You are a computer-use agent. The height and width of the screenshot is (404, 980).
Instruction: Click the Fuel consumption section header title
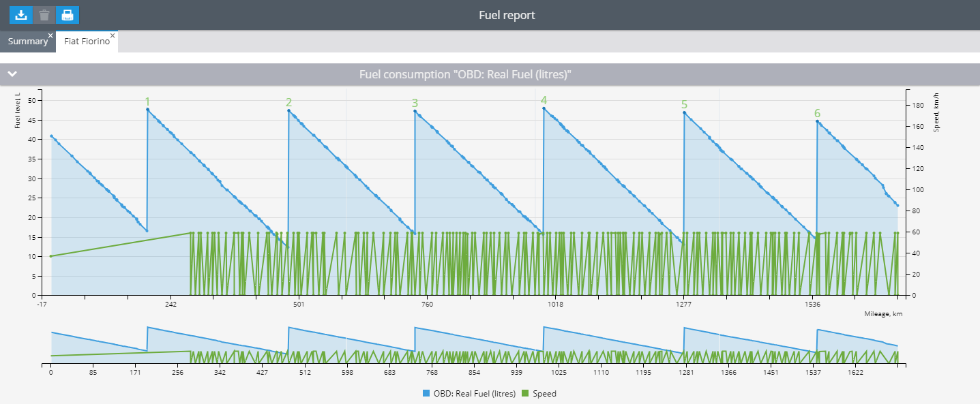(465, 74)
